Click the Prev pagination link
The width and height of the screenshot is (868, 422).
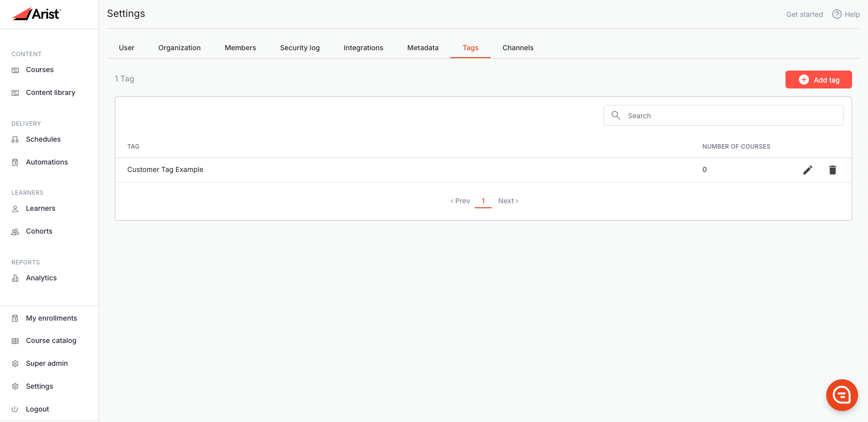click(x=460, y=201)
